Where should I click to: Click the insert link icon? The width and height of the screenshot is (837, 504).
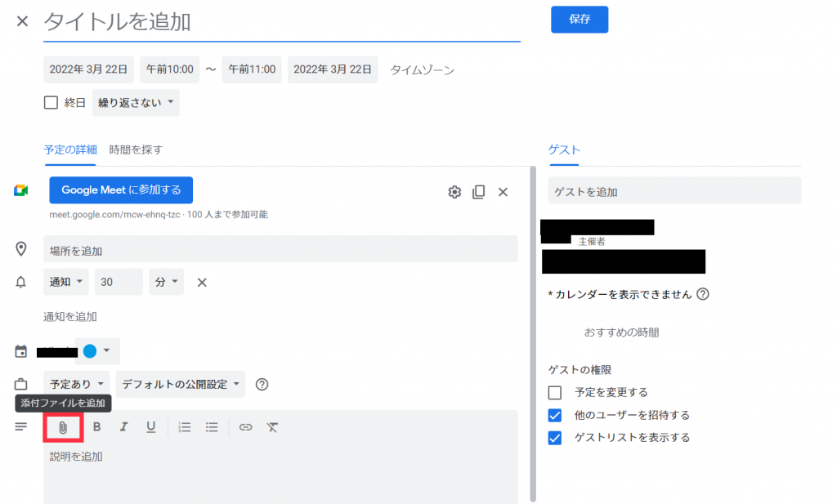pos(246,427)
